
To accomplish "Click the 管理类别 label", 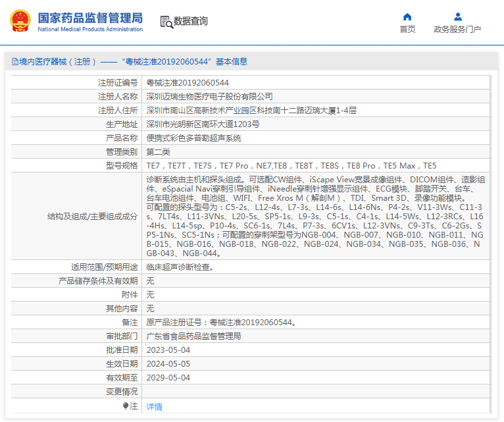I will coord(122,152).
